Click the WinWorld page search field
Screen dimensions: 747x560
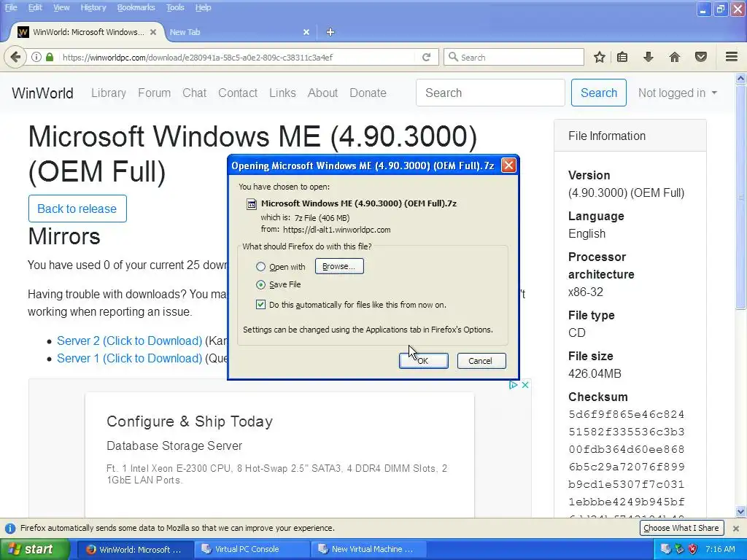490,93
